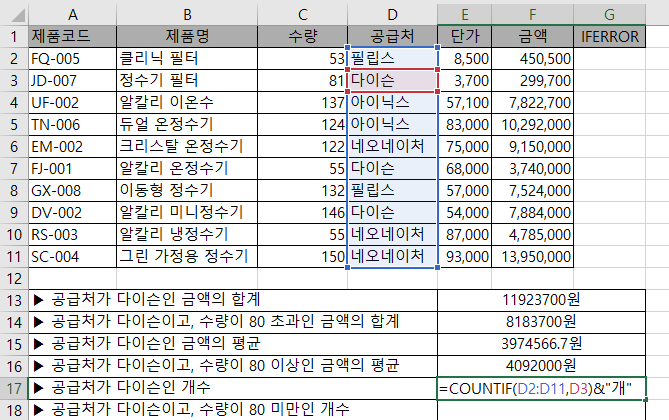Screen dimensions: 669x420
Task: Select cell containing UF-002
Action: [73, 103]
